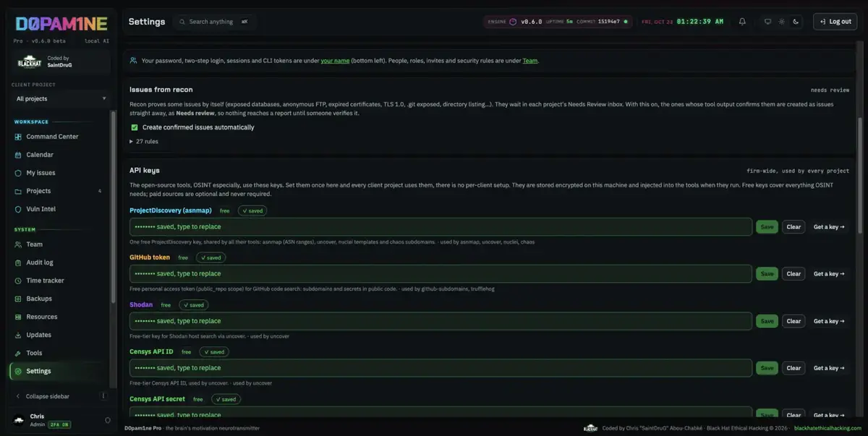The image size is (868, 436).
Task: Get a key for Censys API ID
Action: (x=829, y=368)
